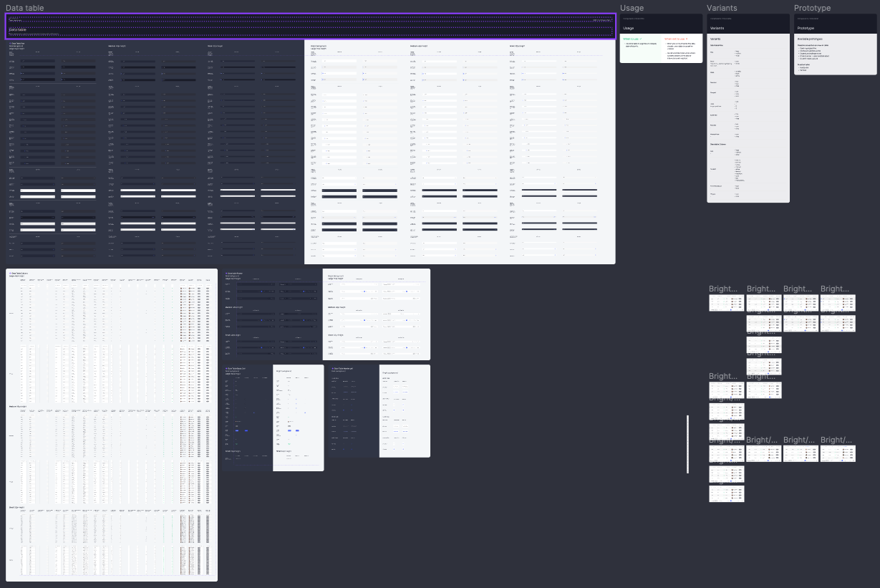Select the red "When not to use" heading
The height and width of the screenshot is (588, 880).
point(676,39)
